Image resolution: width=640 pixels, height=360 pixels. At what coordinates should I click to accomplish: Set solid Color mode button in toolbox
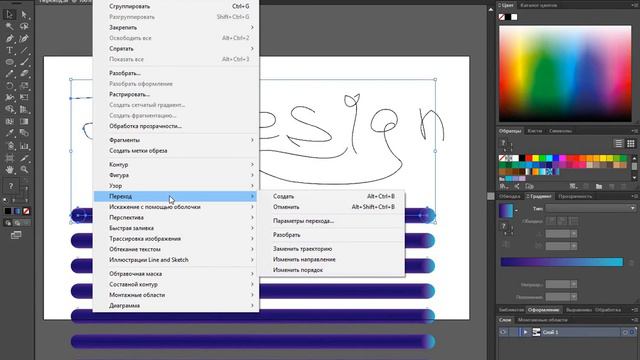(8, 211)
